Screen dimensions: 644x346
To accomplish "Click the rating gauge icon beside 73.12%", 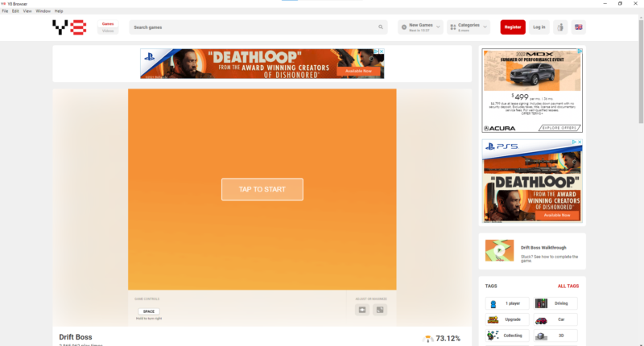I will pyautogui.click(x=427, y=339).
